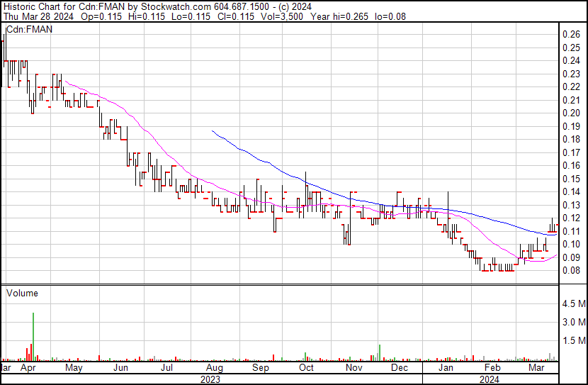Click the Apr month label
588x385 pixels.
28,368
